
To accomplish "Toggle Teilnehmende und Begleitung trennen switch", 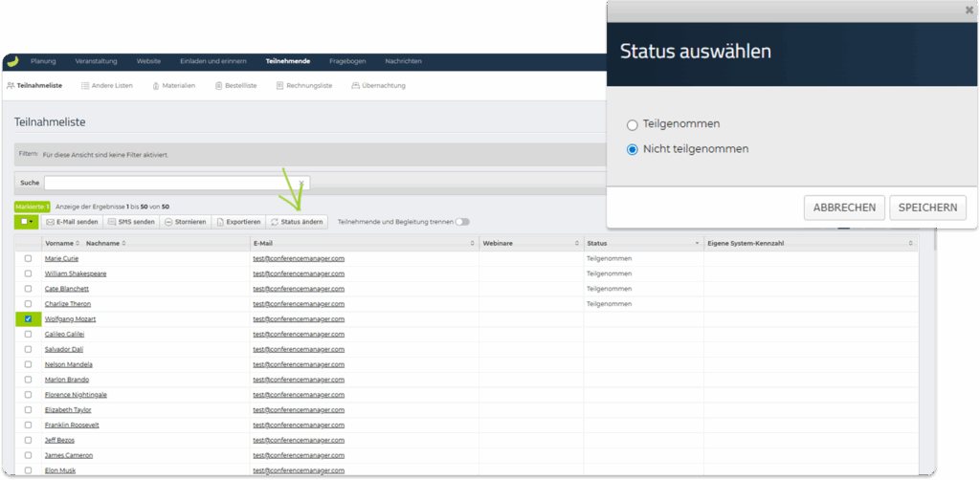I will tap(463, 222).
